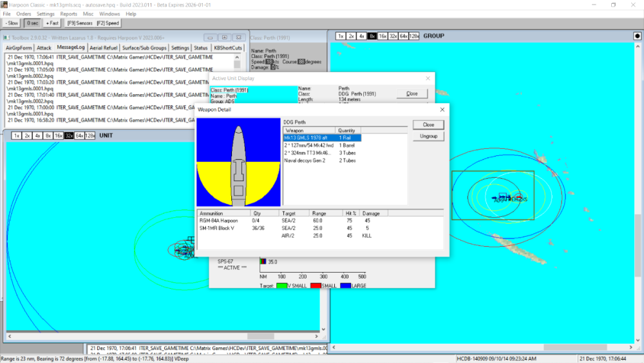
Task: Close Active Unit Display with X icon
Action: click(x=428, y=78)
